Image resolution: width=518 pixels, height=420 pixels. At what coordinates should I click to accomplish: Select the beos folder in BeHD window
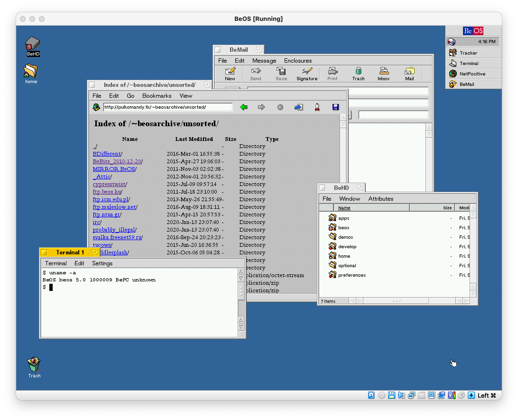(339, 227)
